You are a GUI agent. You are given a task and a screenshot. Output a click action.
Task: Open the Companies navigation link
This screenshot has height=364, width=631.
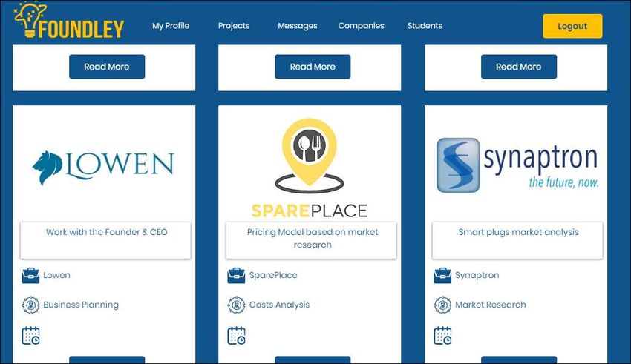[361, 26]
